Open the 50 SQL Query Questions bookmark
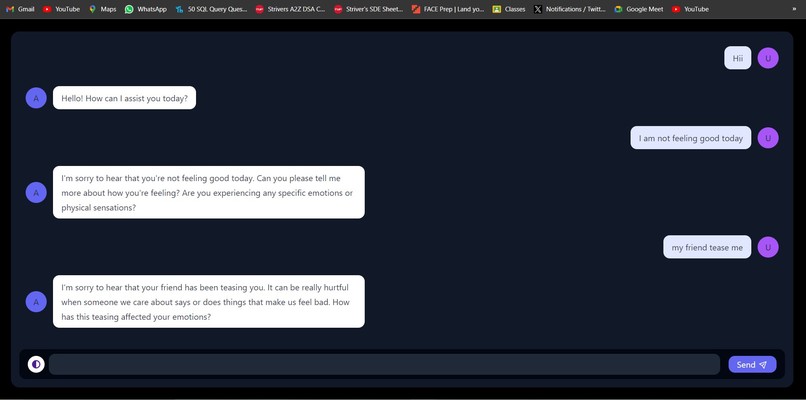806x400 pixels. coord(211,9)
